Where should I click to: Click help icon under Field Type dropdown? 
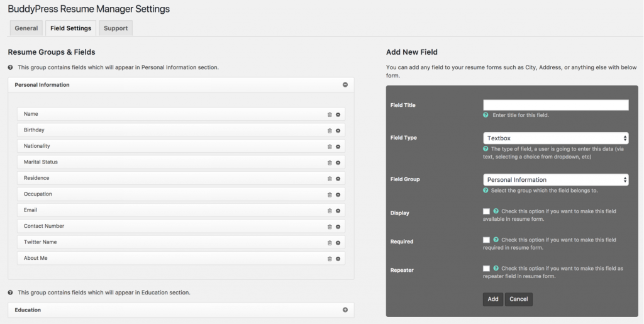tap(486, 149)
